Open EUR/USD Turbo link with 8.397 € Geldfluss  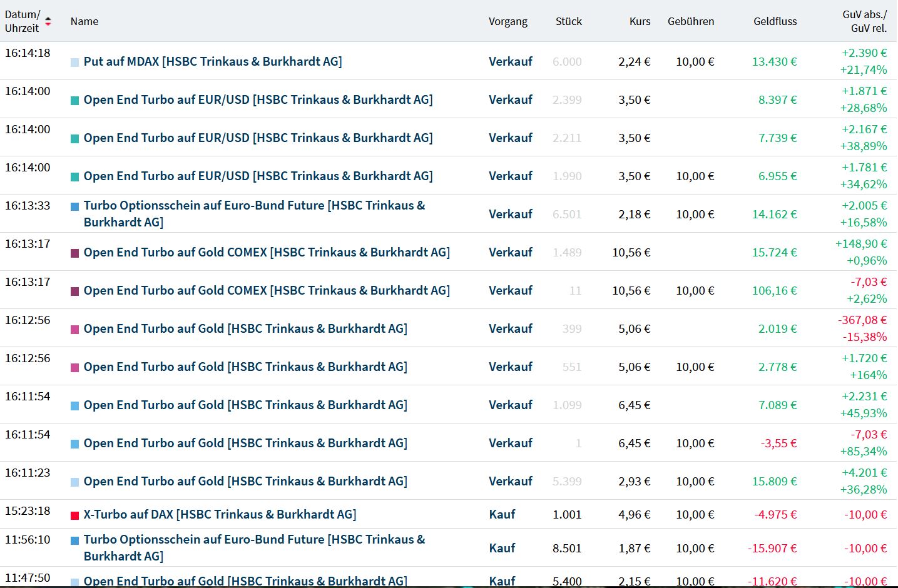(258, 99)
